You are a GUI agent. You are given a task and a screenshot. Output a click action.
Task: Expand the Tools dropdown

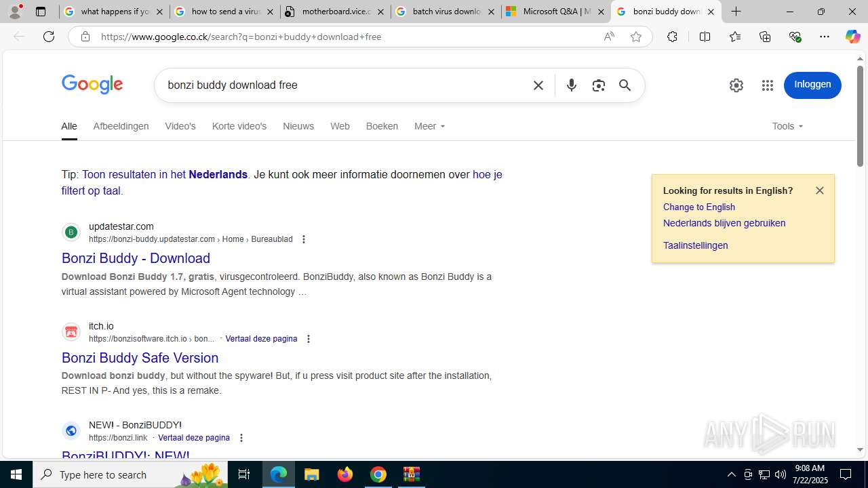pyautogui.click(x=787, y=126)
